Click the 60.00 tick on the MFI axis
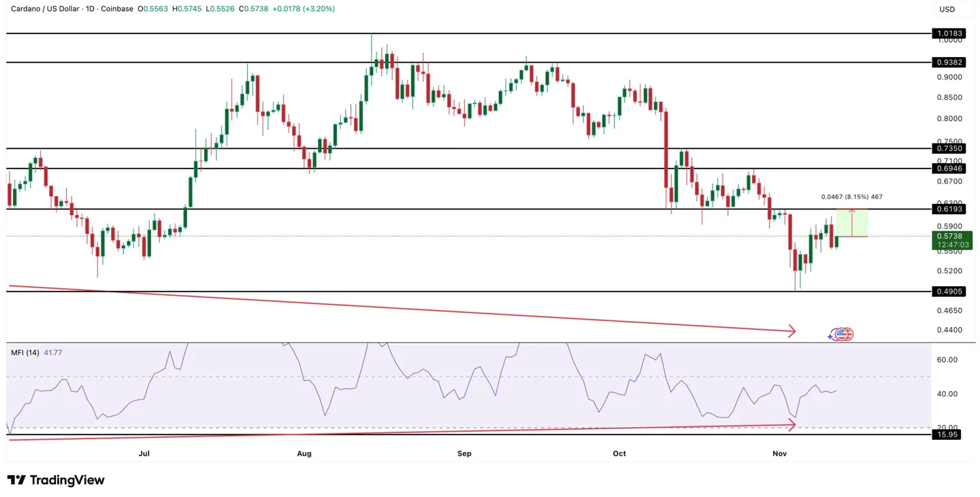This screenshot has width=980, height=497. point(947,360)
